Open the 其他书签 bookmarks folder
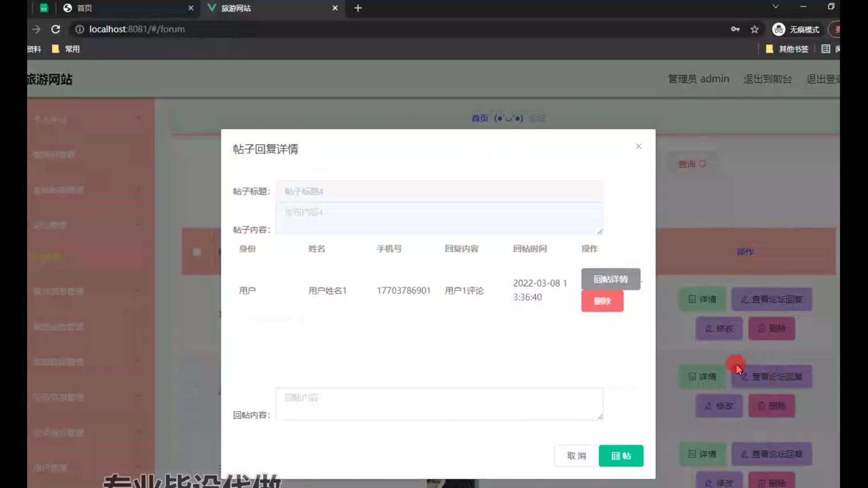 787,49
